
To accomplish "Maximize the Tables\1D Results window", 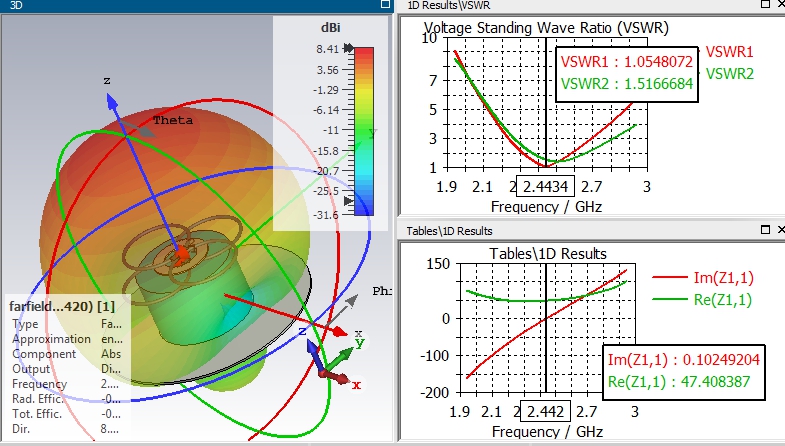I will (x=765, y=230).
